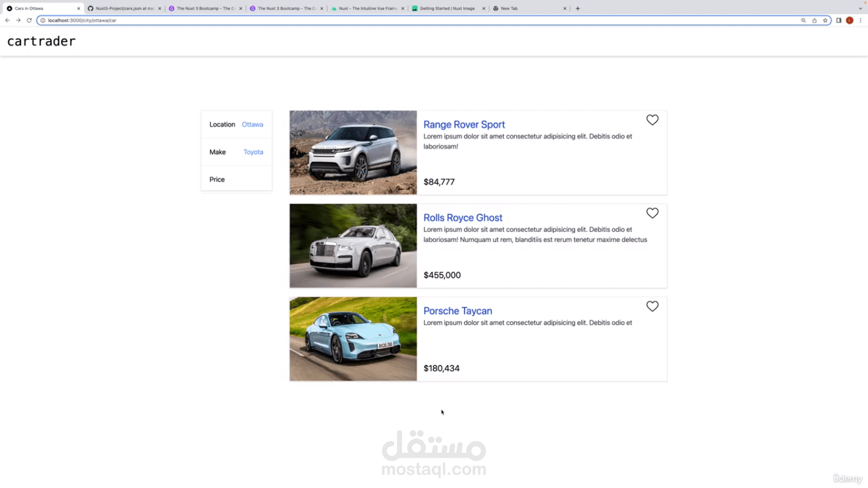Favorite the Range Rover Sport with its heart icon
Image resolution: width=868 pixels, height=488 pixels.
pyautogui.click(x=652, y=120)
